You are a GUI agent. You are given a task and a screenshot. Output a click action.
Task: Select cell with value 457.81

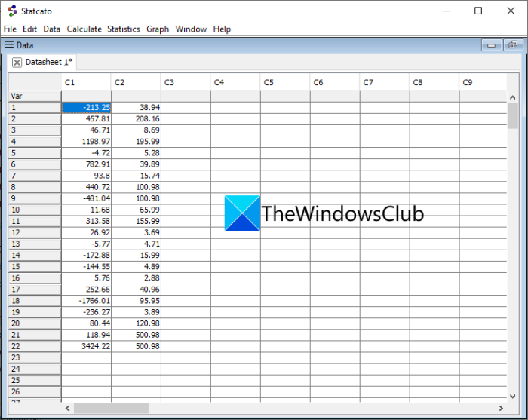coord(86,119)
